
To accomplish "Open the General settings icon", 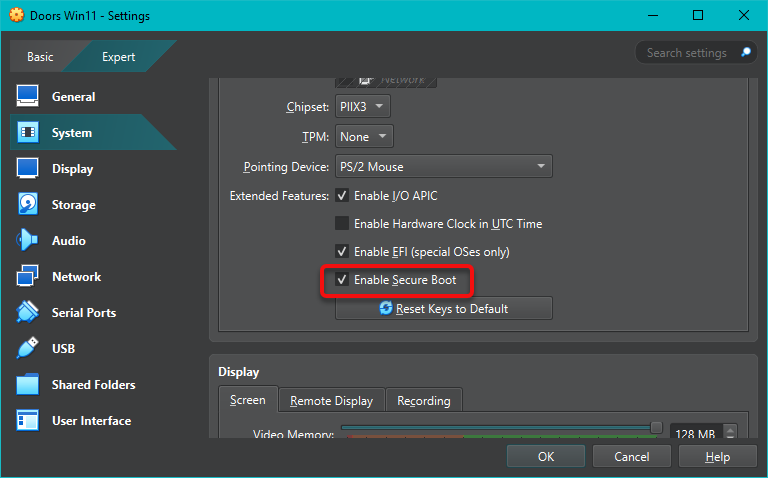I will [x=28, y=97].
